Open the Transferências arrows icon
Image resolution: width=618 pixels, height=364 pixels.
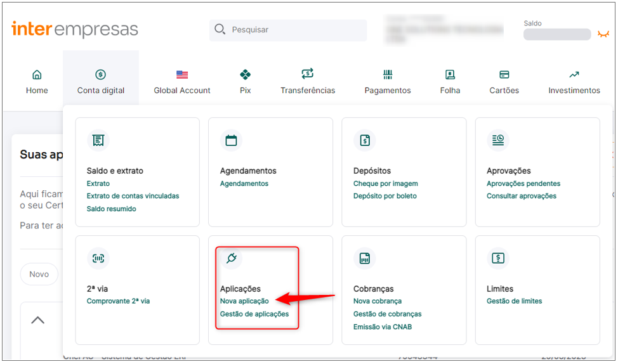(x=308, y=74)
